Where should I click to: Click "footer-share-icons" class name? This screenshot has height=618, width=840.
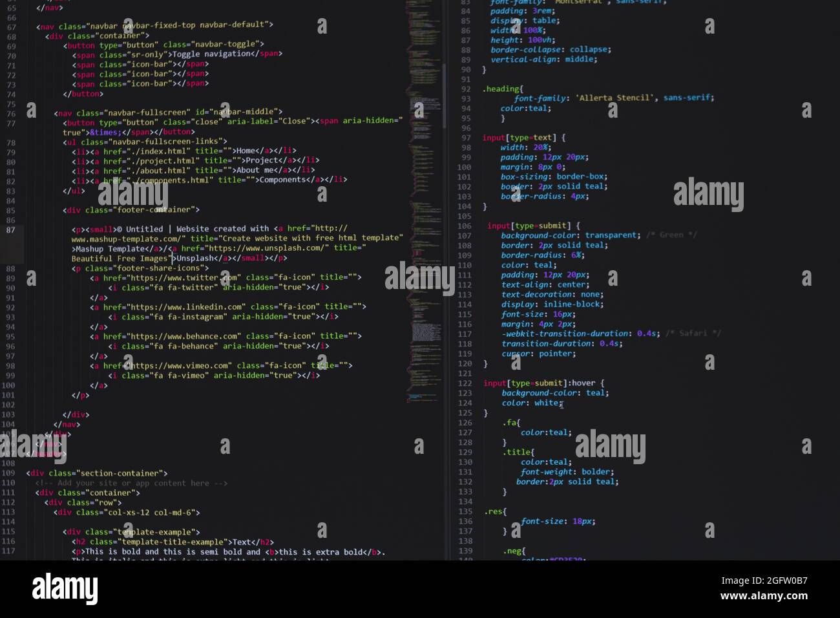(158, 268)
